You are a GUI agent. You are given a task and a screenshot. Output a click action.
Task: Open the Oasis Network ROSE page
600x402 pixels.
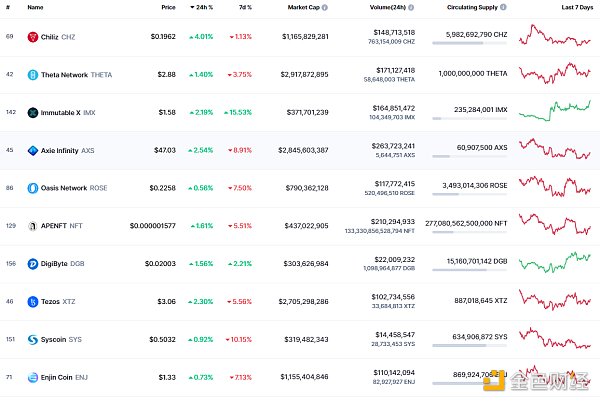pos(74,188)
